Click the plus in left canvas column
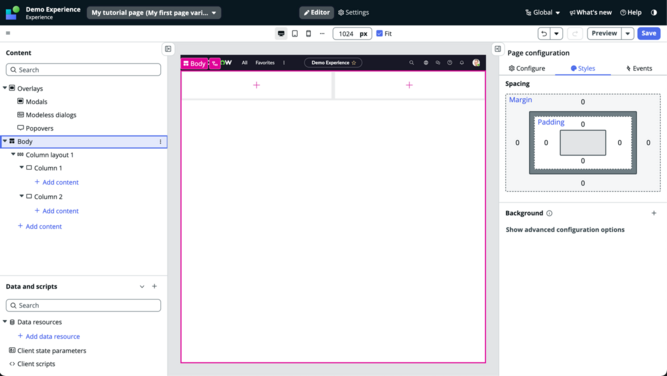 click(257, 85)
